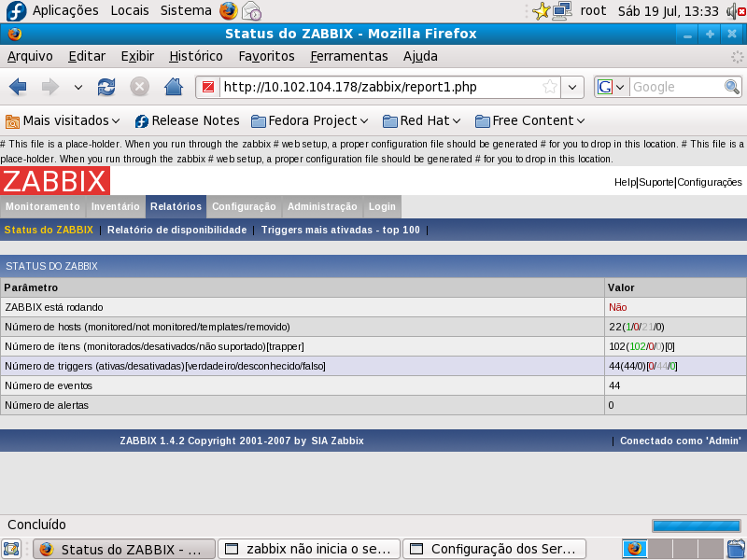This screenshot has height=560, width=747.
Task: Click the Release Notes bookmark
Action: pos(187,121)
